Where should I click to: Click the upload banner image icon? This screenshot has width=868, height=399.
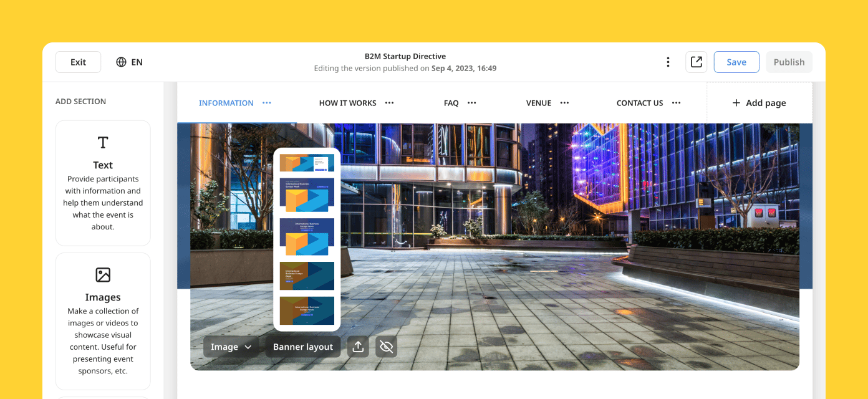[x=358, y=347]
